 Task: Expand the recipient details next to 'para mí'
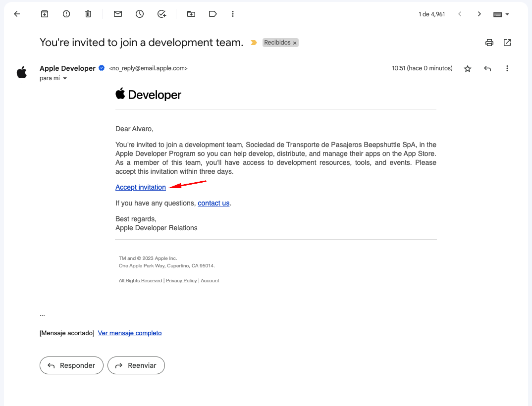[65, 78]
